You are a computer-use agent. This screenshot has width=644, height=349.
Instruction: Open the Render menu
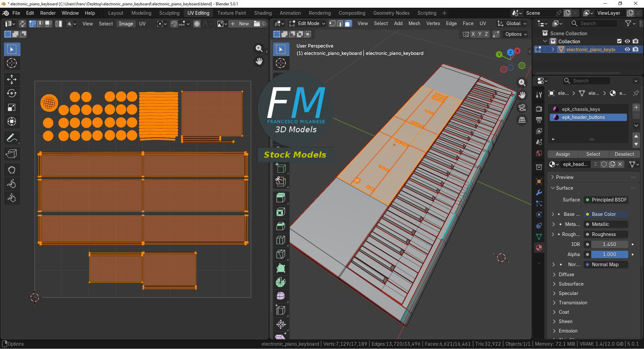48,13
